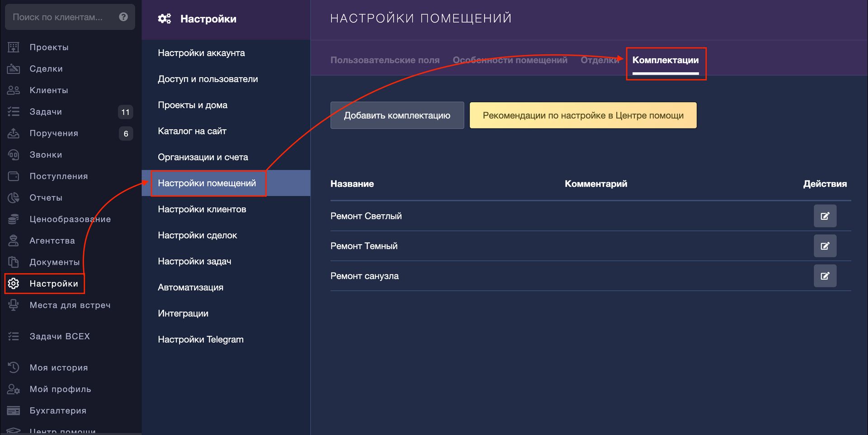Click the Проекты building icon in sidebar
The width and height of the screenshot is (868, 435).
coord(14,47)
